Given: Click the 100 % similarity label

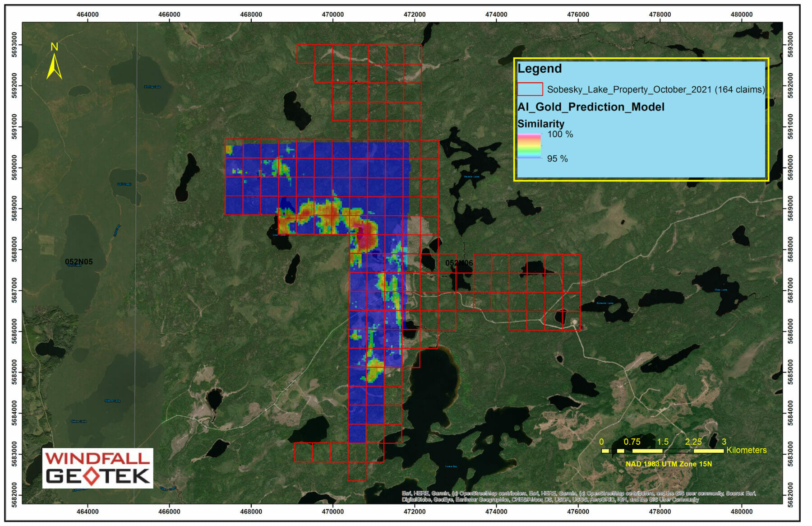Looking at the screenshot, I should pos(560,134).
